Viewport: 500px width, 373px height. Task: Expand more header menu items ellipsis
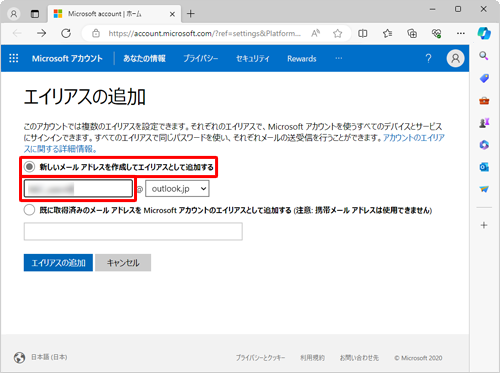click(339, 58)
